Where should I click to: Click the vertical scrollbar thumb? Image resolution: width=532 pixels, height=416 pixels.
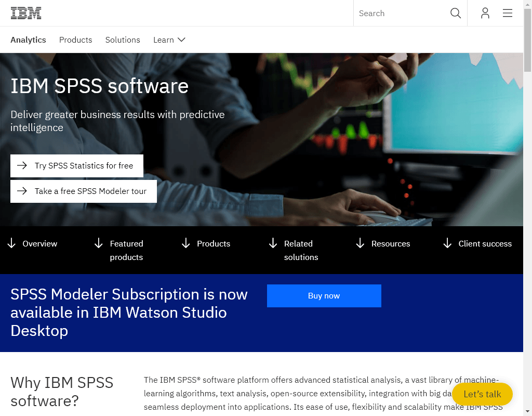click(528, 40)
